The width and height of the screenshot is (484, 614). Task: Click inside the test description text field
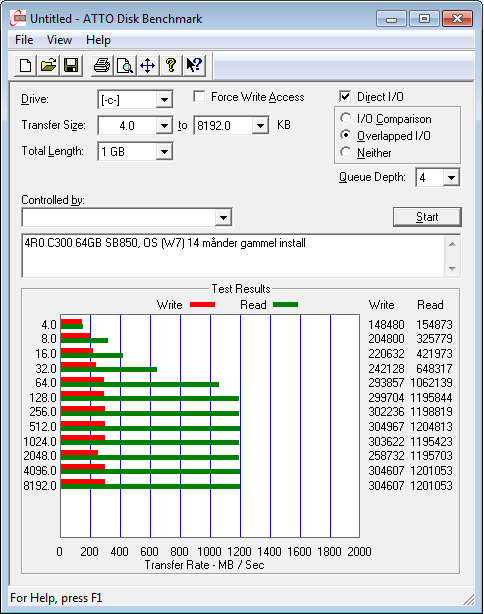click(233, 256)
